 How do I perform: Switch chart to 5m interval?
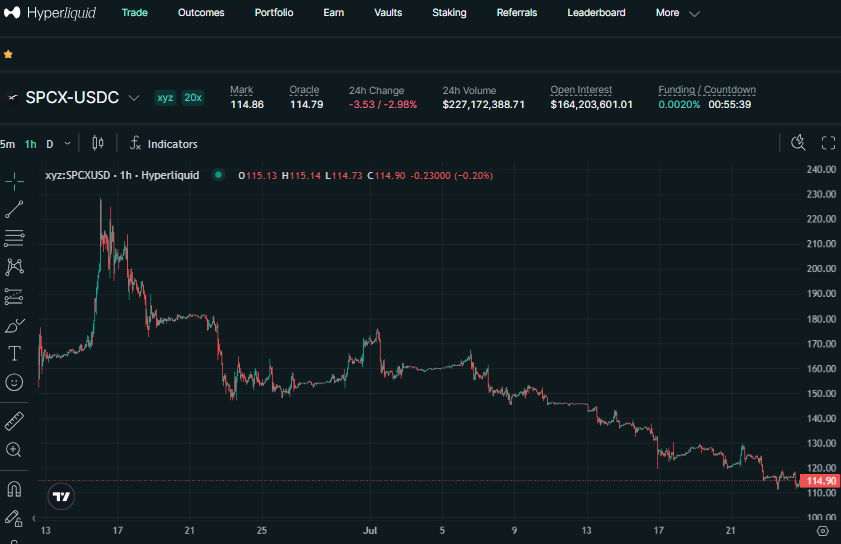[x=8, y=144]
